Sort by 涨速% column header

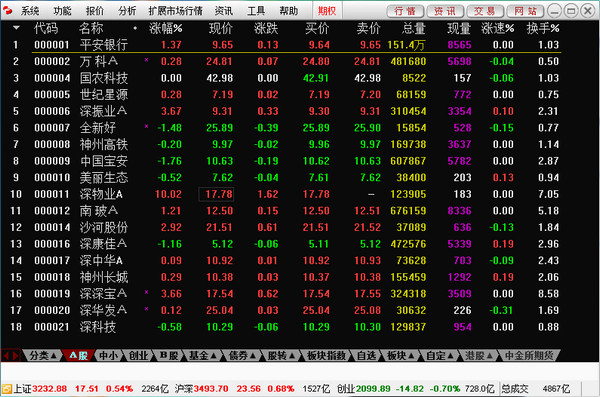497,28
